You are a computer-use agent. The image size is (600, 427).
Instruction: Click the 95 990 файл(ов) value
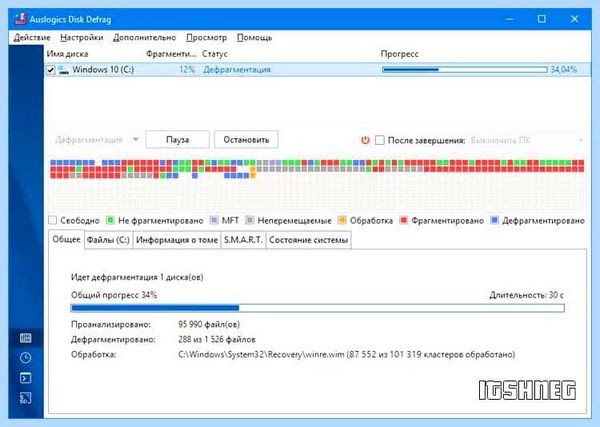(x=209, y=324)
